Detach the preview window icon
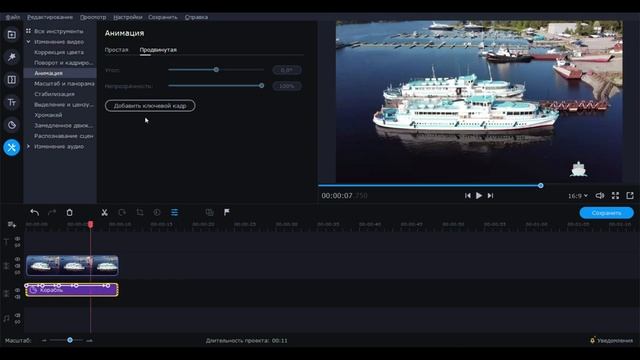640x360 pixels. (630, 196)
